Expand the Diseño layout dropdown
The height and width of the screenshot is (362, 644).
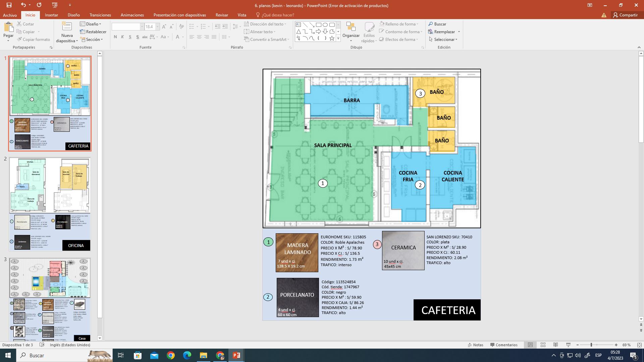(x=91, y=24)
